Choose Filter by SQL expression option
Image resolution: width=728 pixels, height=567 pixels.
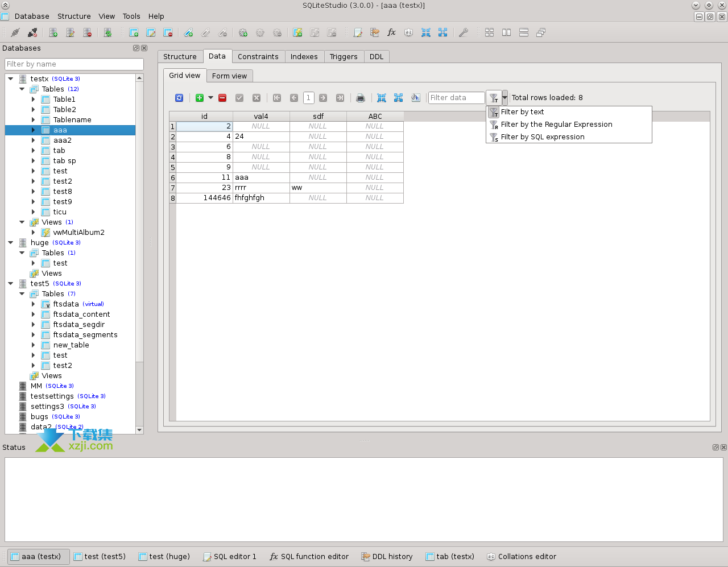[542, 137]
